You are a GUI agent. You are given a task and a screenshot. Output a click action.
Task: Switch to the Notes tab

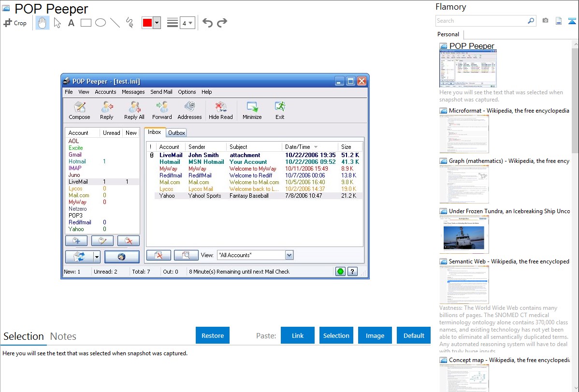(x=63, y=336)
